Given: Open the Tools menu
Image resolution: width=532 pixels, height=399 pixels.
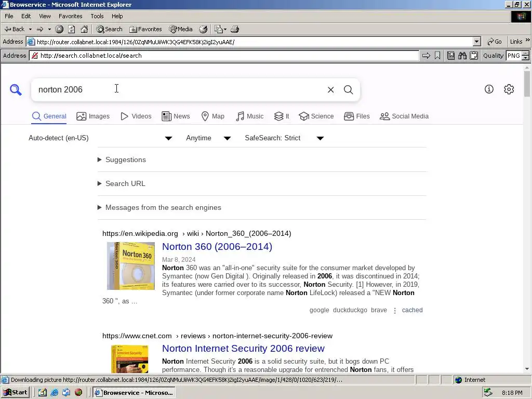Looking at the screenshot, I should click(x=97, y=16).
